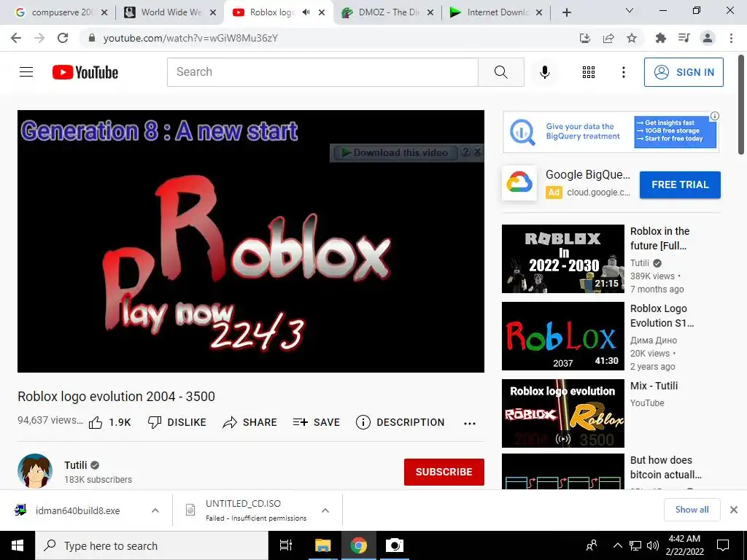Screen dimensions: 747x560
Task: Show the video DESCRIPTION info
Action: [400, 422]
